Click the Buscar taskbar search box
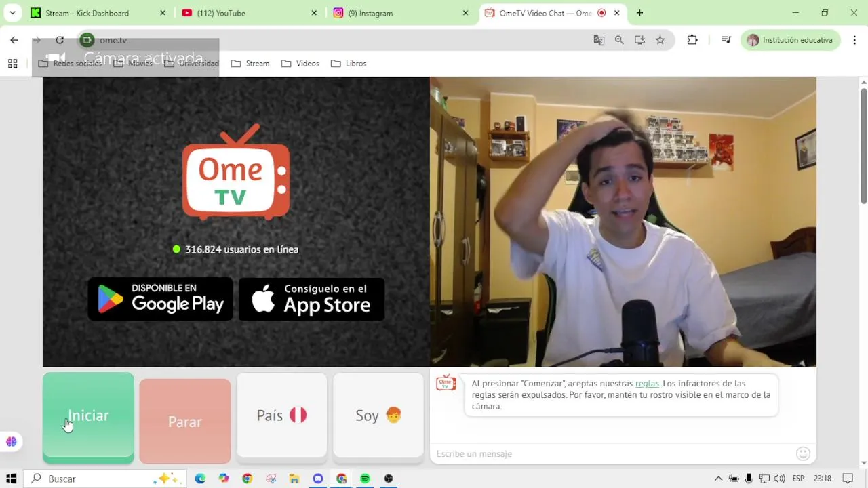Image resolution: width=868 pixels, height=488 pixels. point(104,479)
